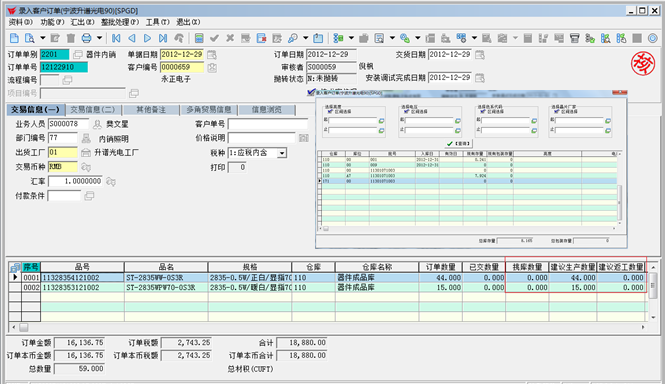The height and width of the screenshot is (384, 665).
Task: Open lookup window beside 订单单别 field
Action: (78, 55)
